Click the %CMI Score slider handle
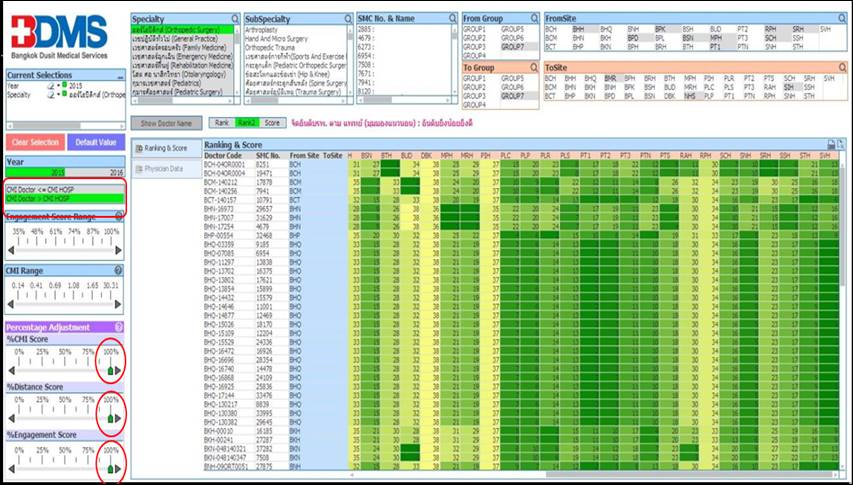Image resolution: width=853 pixels, height=485 pixels. click(111, 371)
